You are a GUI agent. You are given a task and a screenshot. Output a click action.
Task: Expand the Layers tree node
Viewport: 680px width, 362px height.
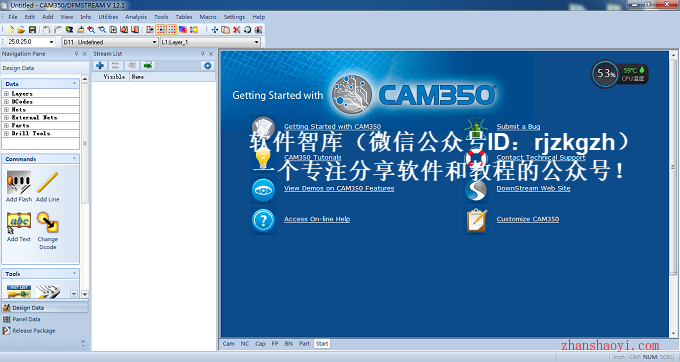tap(7, 94)
